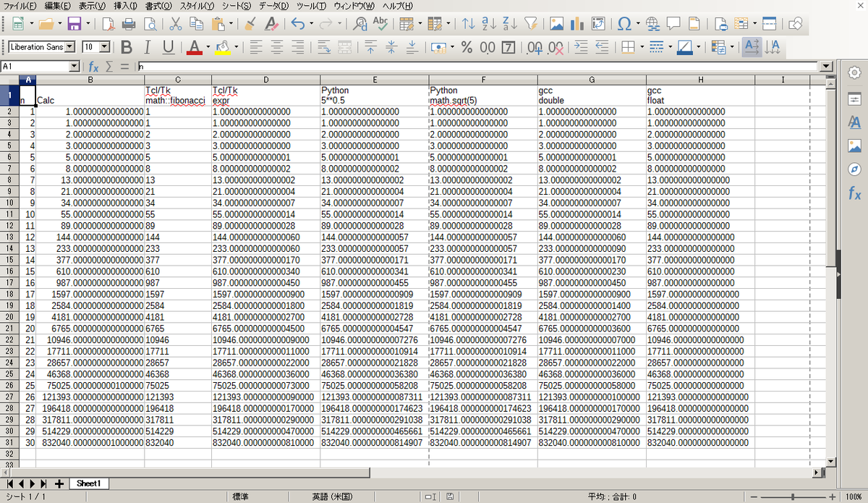This screenshot has height=503, width=868.
Task: Run the spelling check icon
Action: 380,24
